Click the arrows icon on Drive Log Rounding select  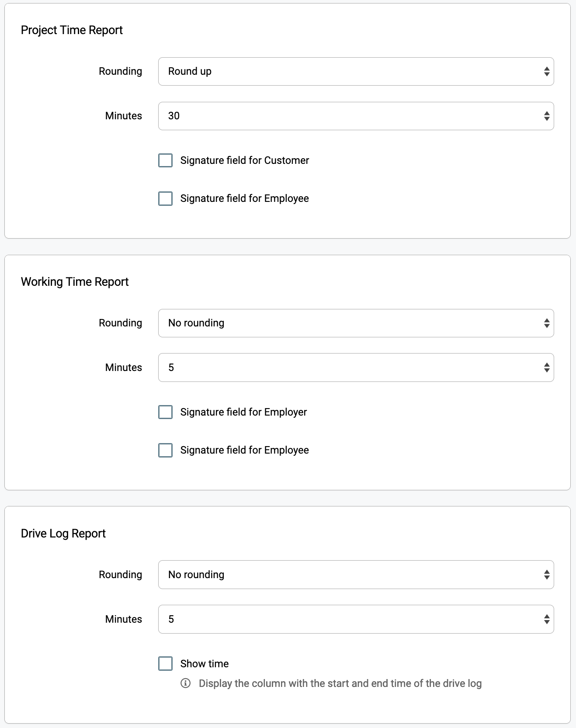(546, 575)
